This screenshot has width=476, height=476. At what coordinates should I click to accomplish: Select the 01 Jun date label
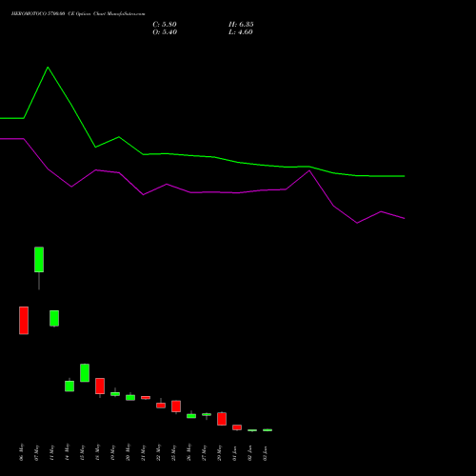tap(235, 453)
